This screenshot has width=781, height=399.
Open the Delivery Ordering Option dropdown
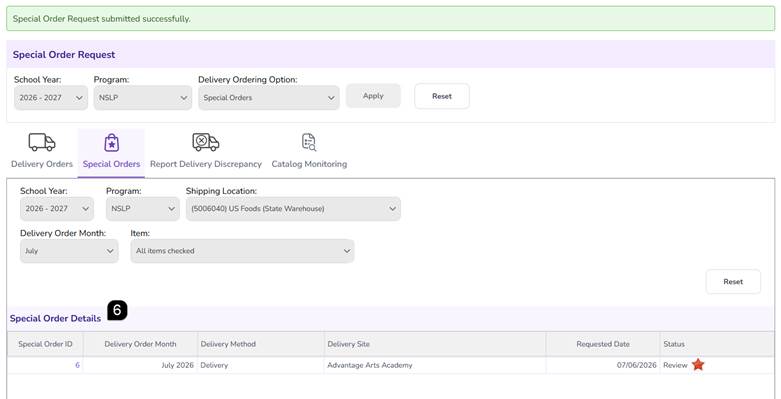point(268,98)
